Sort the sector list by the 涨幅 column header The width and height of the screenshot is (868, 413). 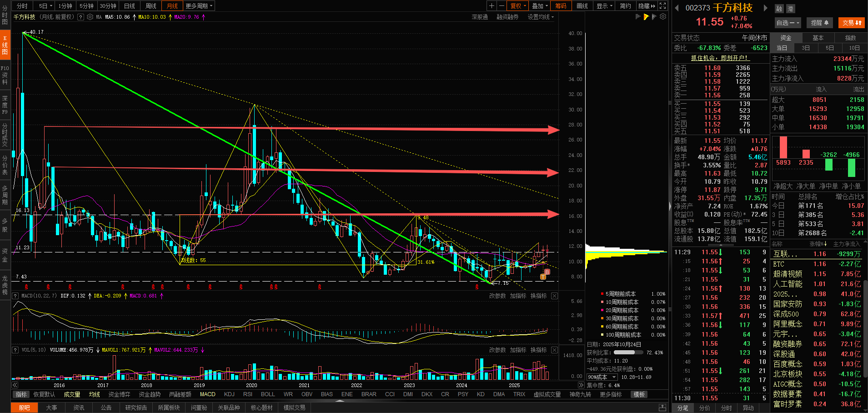818,244
